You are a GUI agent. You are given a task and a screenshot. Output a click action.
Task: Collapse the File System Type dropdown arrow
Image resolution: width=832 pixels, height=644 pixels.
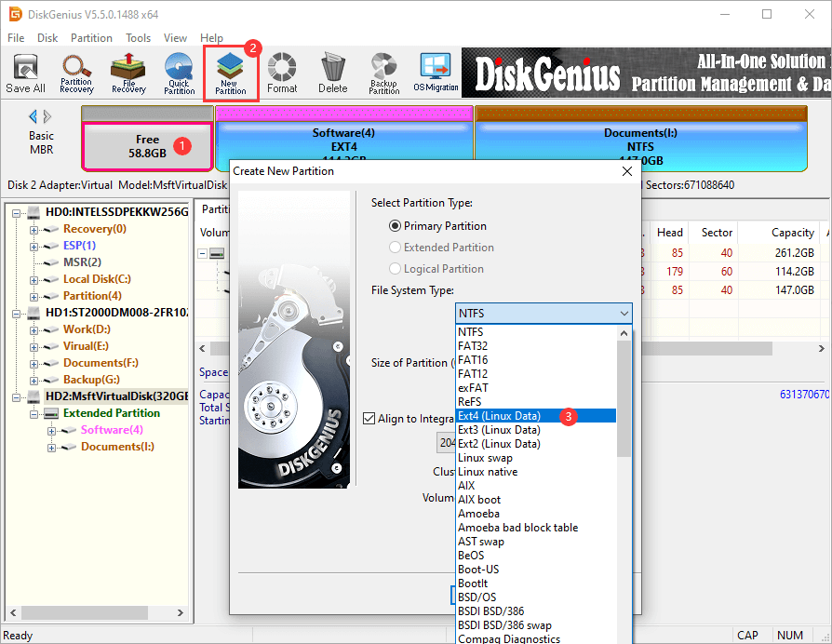click(x=624, y=314)
